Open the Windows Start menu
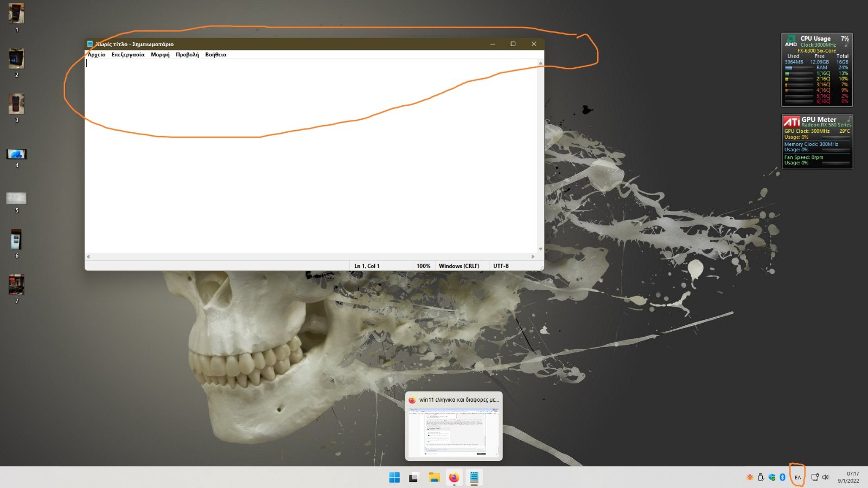This screenshot has height=488, width=868. pos(394,477)
